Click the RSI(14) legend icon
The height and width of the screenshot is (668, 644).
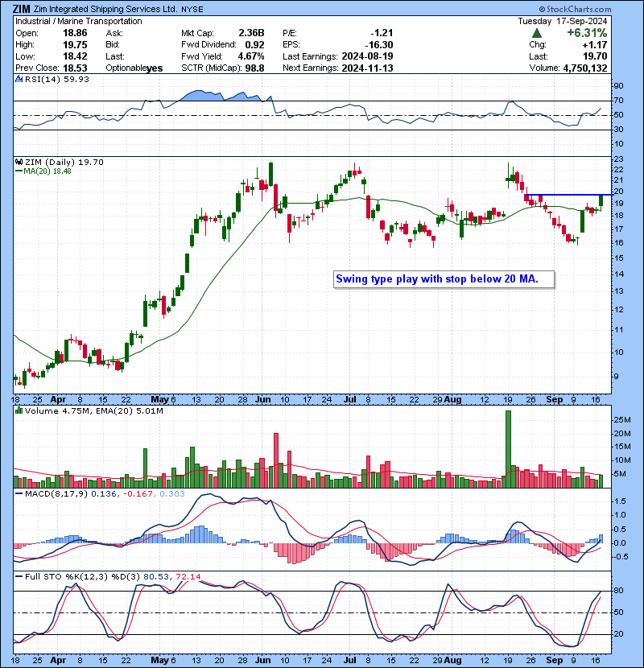(x=19, y=79)
